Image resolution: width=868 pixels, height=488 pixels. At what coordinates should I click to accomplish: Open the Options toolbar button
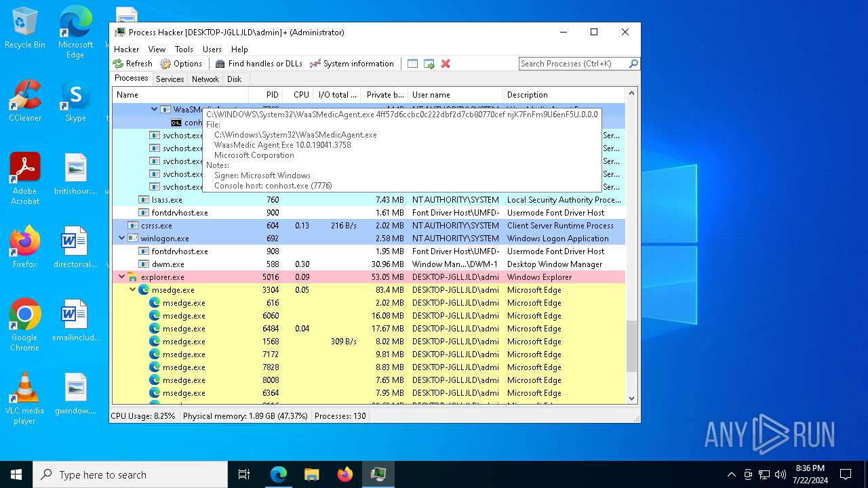(181, 64)
